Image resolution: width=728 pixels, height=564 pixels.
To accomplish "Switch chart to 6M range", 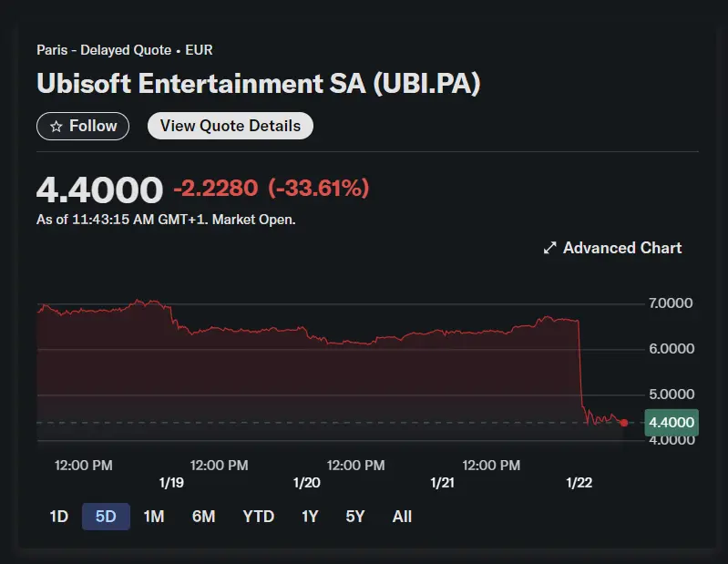I will (x=203, y=517).
